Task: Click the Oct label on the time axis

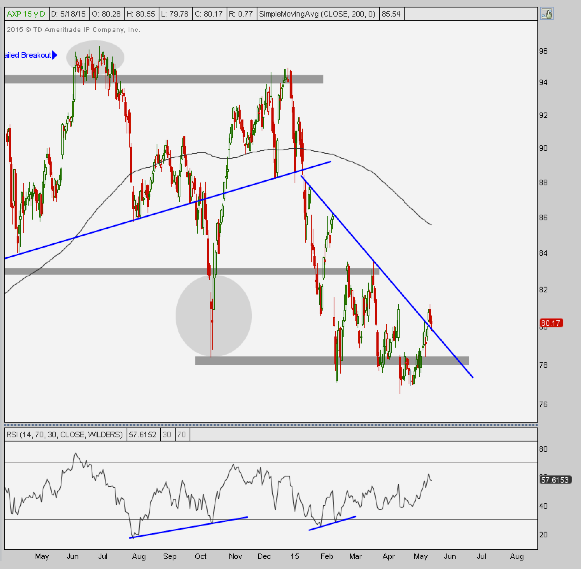Action: click(x=200, y=556)
